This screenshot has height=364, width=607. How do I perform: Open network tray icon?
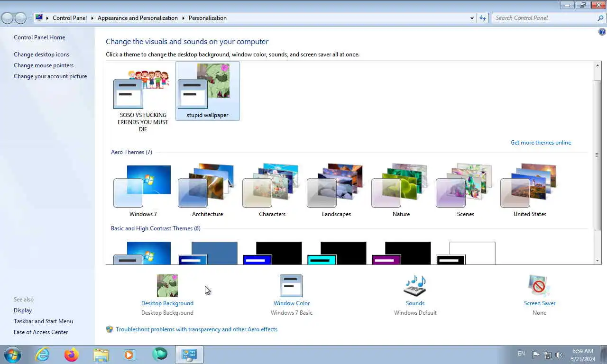[x=548, y=355]
